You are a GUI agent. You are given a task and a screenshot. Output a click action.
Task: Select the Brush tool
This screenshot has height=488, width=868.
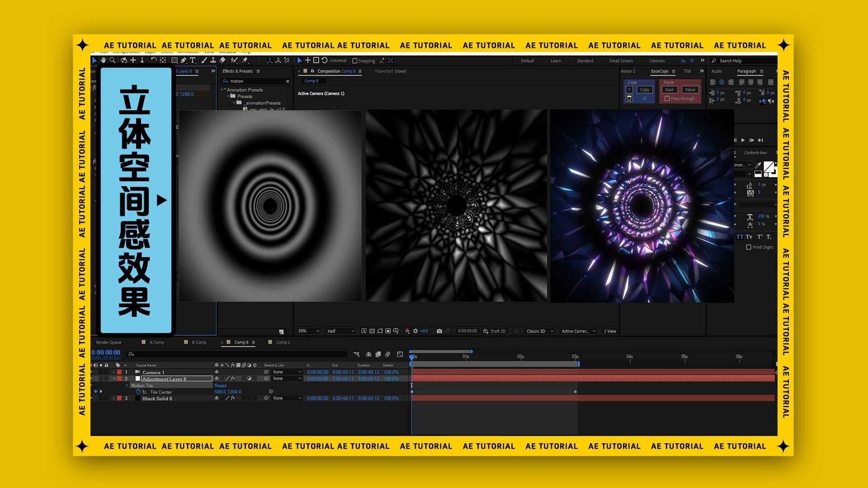click(204, 60)
